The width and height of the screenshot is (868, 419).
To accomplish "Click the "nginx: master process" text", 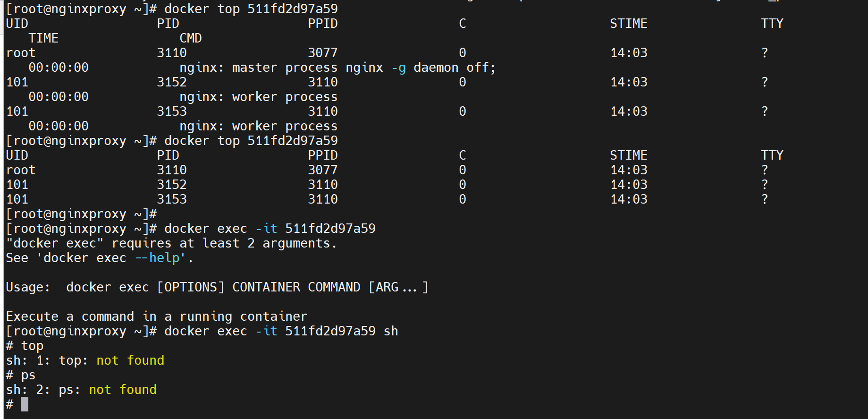I will coord(258,68).
